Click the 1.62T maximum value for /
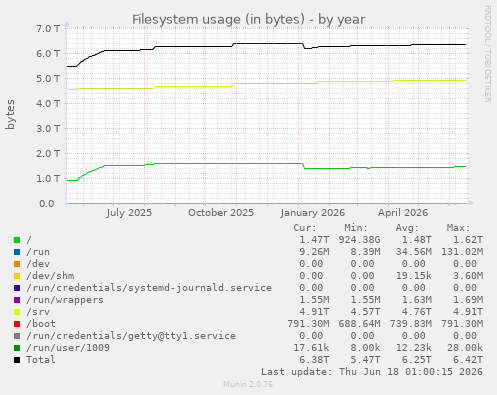 pyautogui.click(x=468, y=240)
